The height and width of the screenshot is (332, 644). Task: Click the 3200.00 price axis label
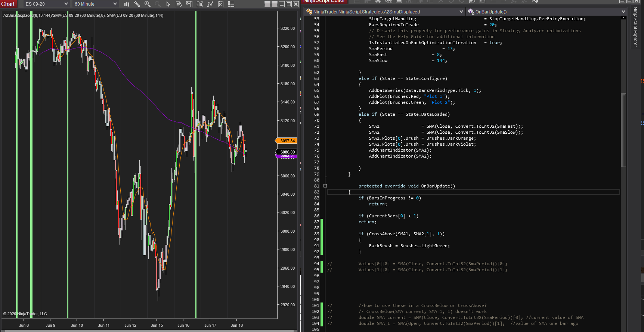pos(288,47)
